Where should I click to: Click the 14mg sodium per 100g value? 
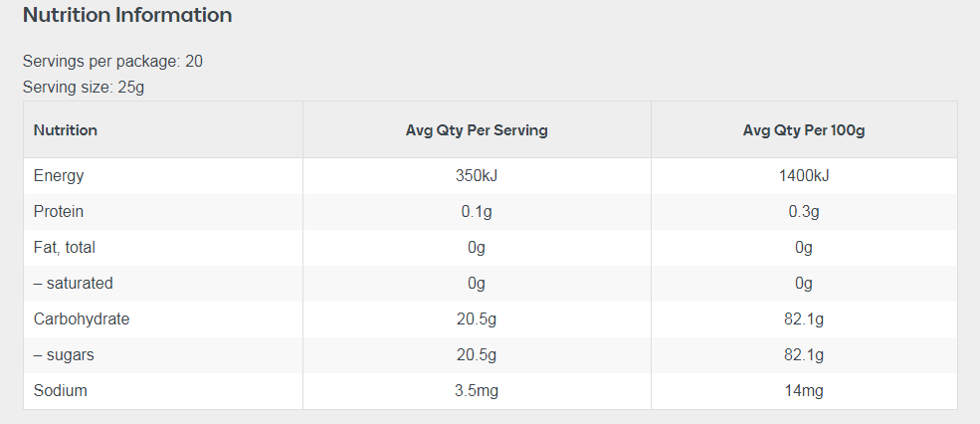[804, 391]
